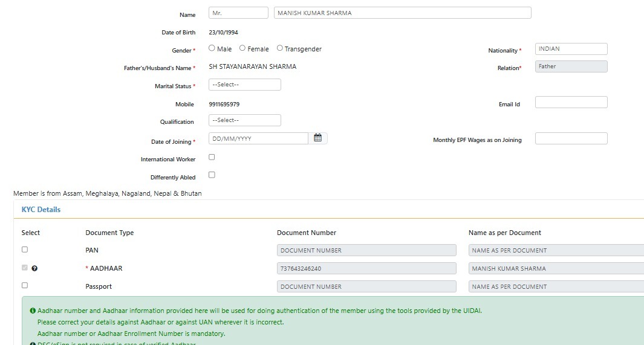Click the mobile number 9911695979

pos(224,104)
